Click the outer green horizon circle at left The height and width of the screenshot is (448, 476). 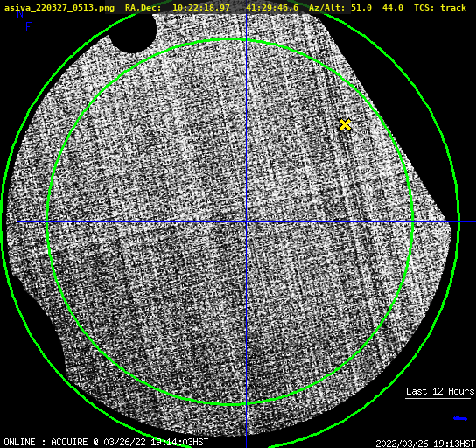(x=3, y=222)
